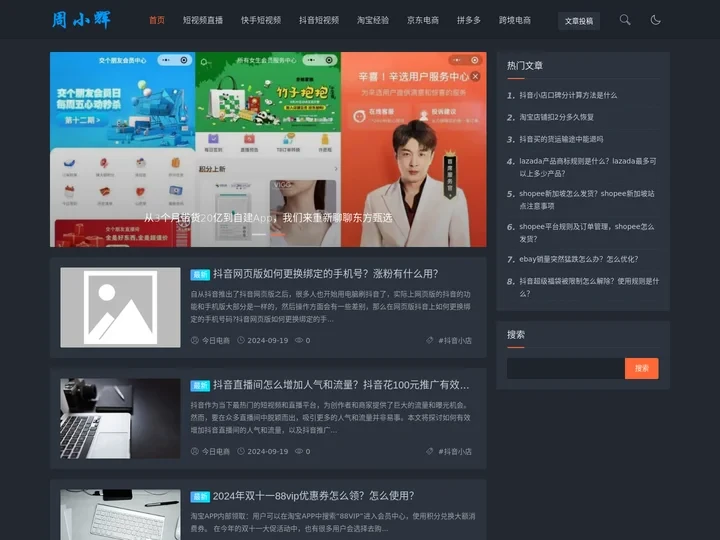Click tag icon on 抖音直播间 article
This screenshot has width=720, height=540.
click(x=429, y=451)
